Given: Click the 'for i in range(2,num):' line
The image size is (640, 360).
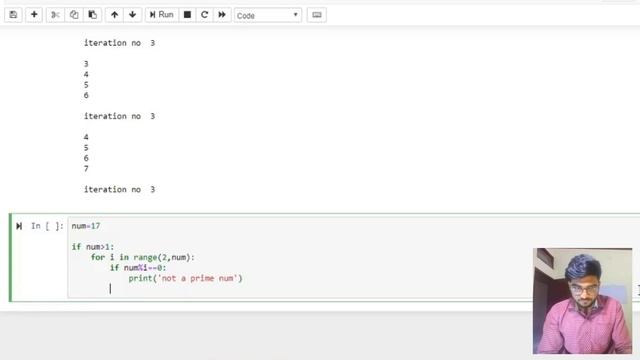Looking at the screenshot, I should (x=143, y=258).
